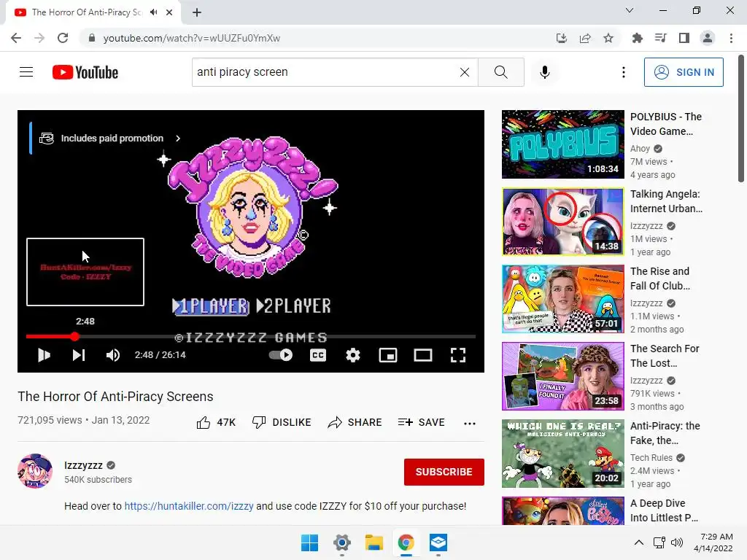The height and width of the screenshot is (560, 747).
Task: Open Izzzyzzz channel name link
Action: pyautogui.click(x=83, y=465)
